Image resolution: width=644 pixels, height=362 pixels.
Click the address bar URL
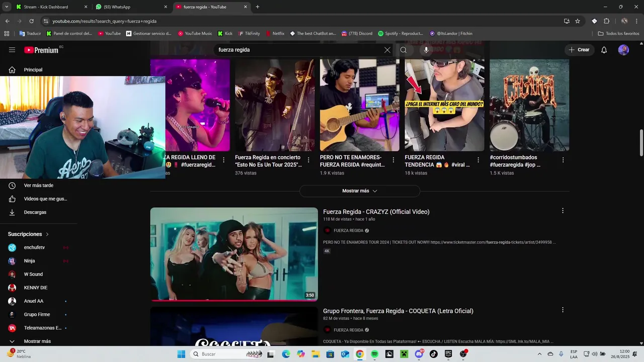105,21
